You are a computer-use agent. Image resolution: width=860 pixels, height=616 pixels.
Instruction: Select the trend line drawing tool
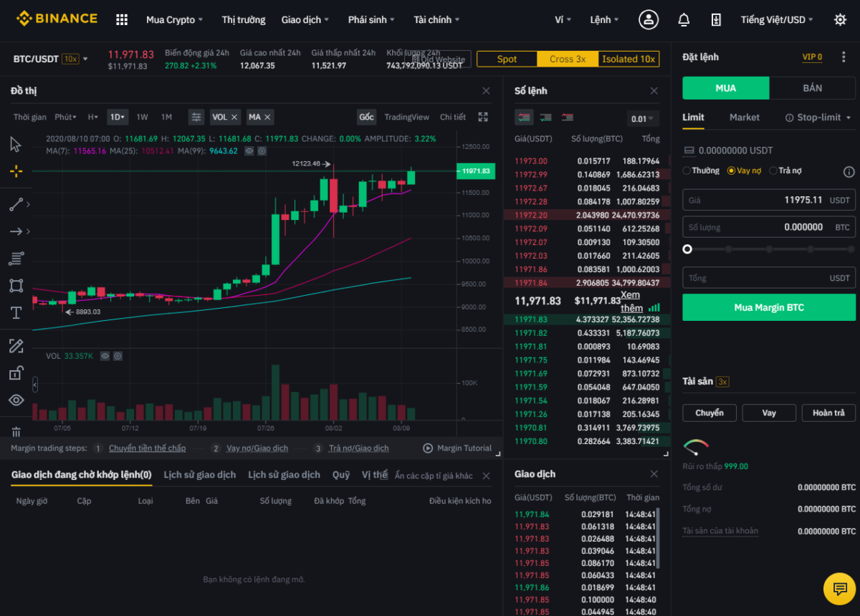[16, 205]
